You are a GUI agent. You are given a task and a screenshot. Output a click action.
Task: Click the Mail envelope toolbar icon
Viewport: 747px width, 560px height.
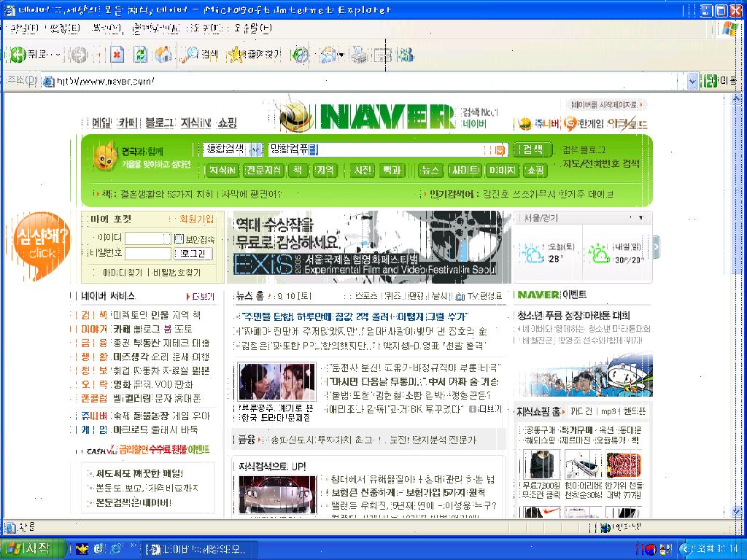pos(328,55)
